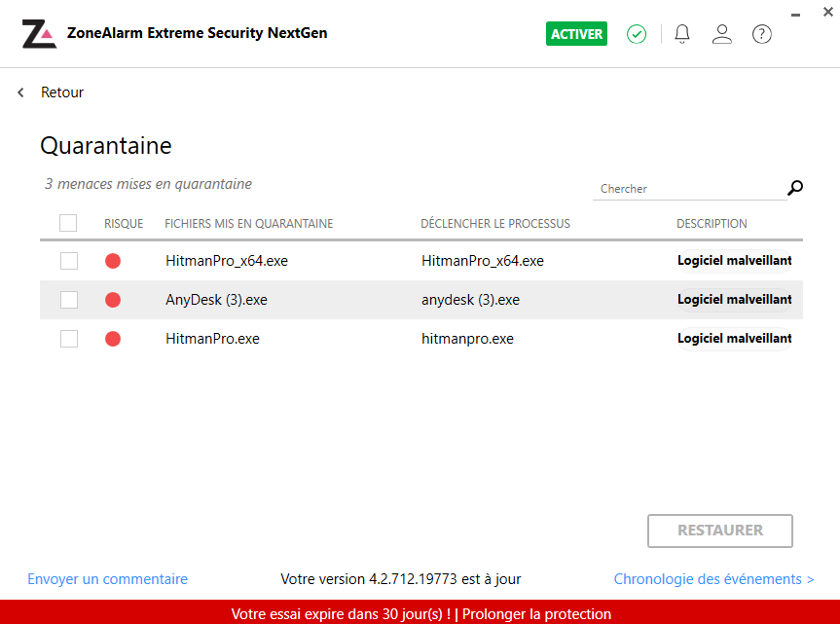The image size is (840, 624).
Task: Open the notifications bell icon
Action: pyautogui.click(x=682, y=34)
